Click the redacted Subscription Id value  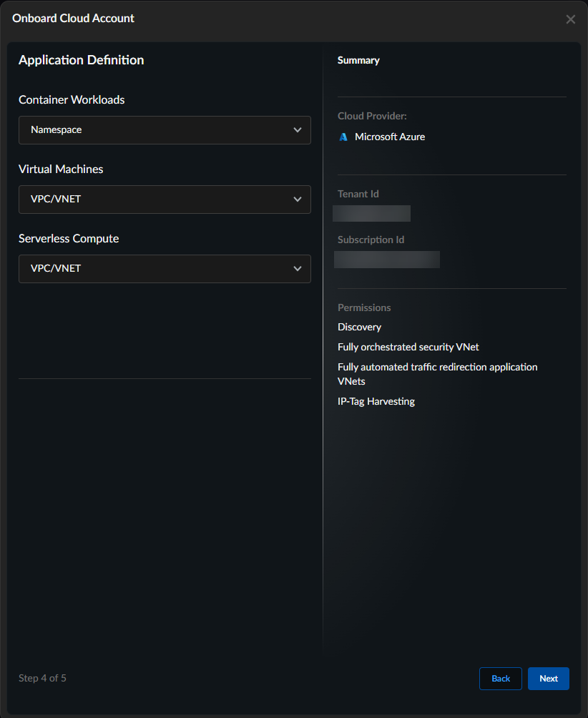click(387, 259)
